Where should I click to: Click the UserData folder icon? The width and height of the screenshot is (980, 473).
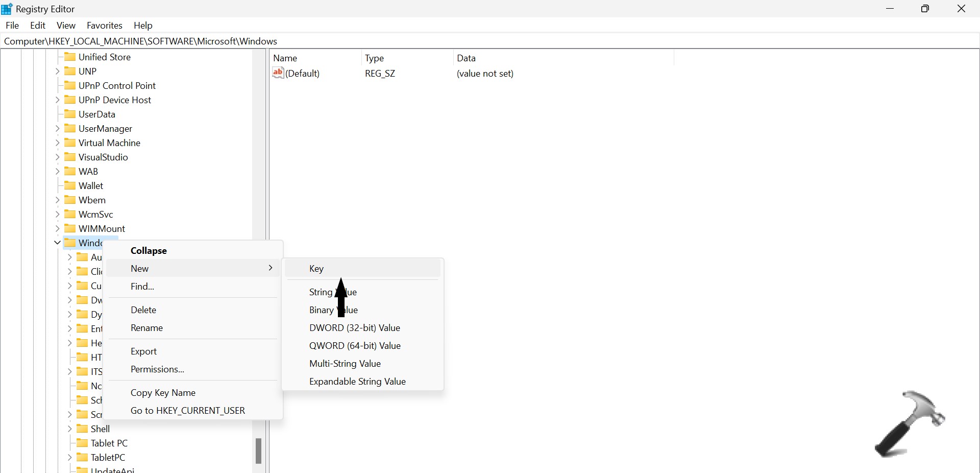(70, 114)
